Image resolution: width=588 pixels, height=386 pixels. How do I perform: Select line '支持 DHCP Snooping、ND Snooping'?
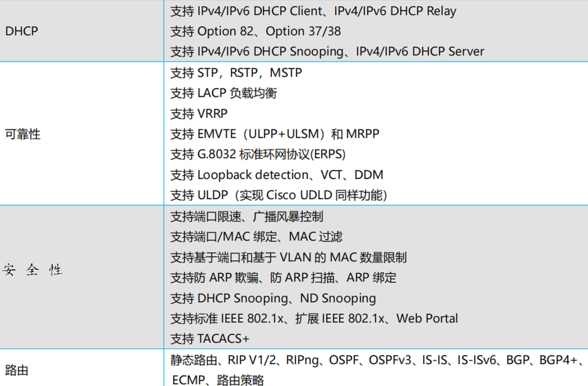273,298
